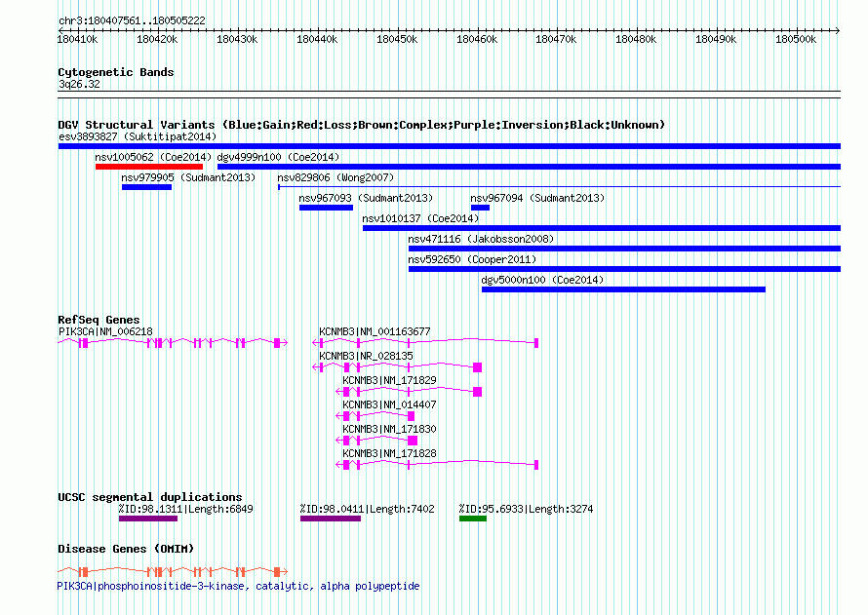Select KCNMB3|NM_171829 transcript label

389,380
